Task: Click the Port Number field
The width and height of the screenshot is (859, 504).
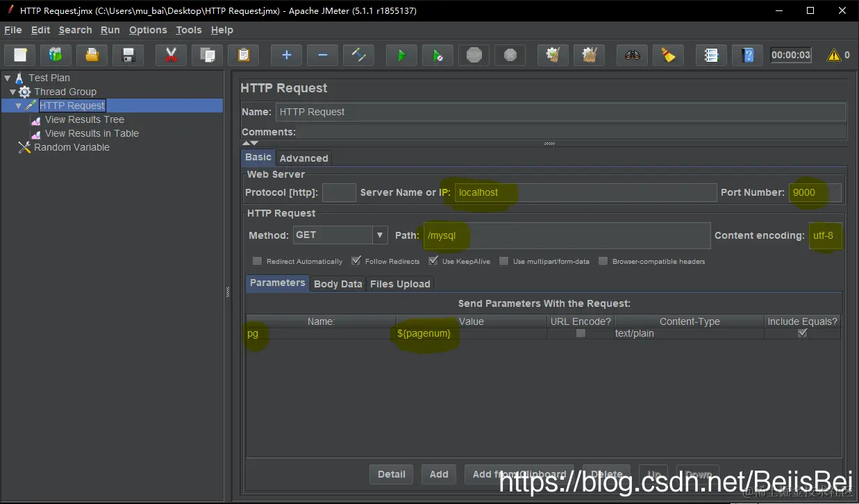Action: [x=815, y=192]
